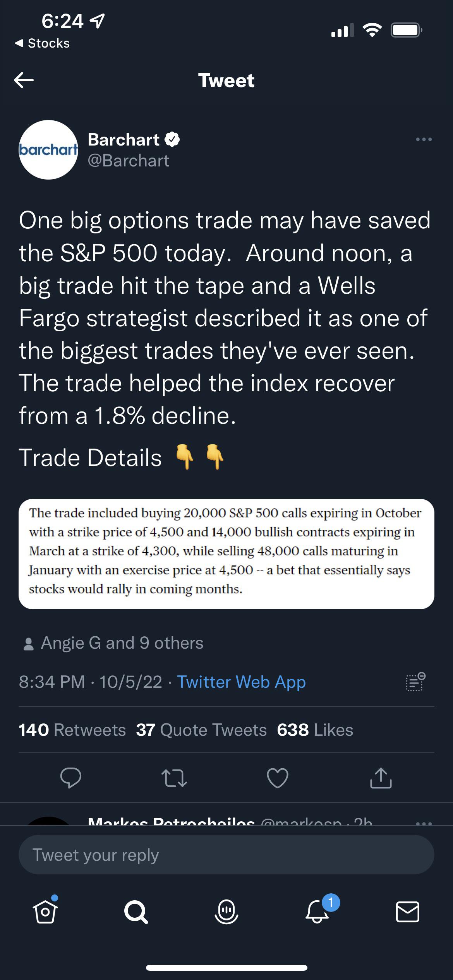Open the trade details image

(226, 554)
